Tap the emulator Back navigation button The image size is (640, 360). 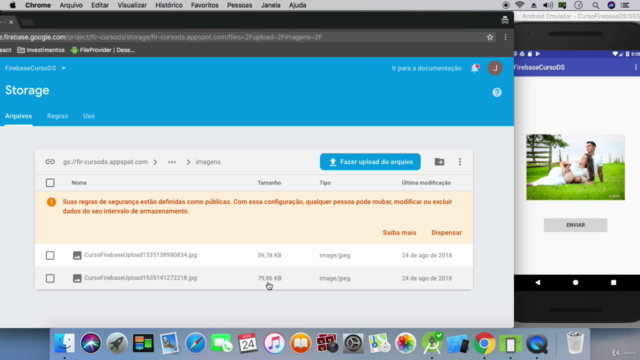point(538,282)
